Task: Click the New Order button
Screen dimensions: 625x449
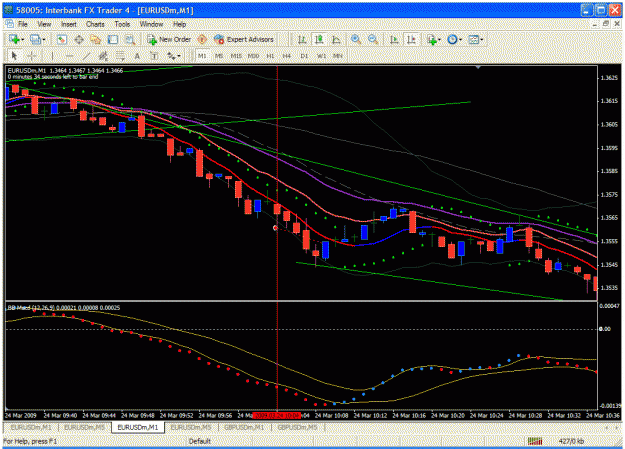Action: coord(169,39)
